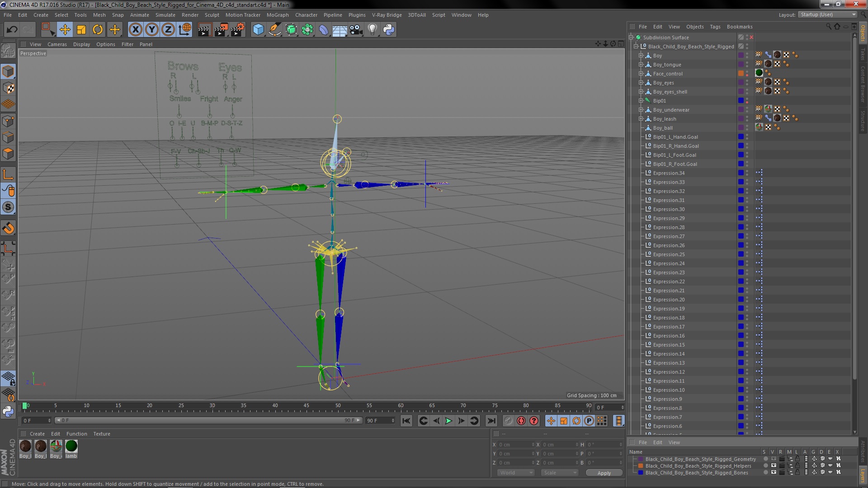This screenshot has height=488, width=868.
Task: Click the first Boy material swatch
Action: 25,446
